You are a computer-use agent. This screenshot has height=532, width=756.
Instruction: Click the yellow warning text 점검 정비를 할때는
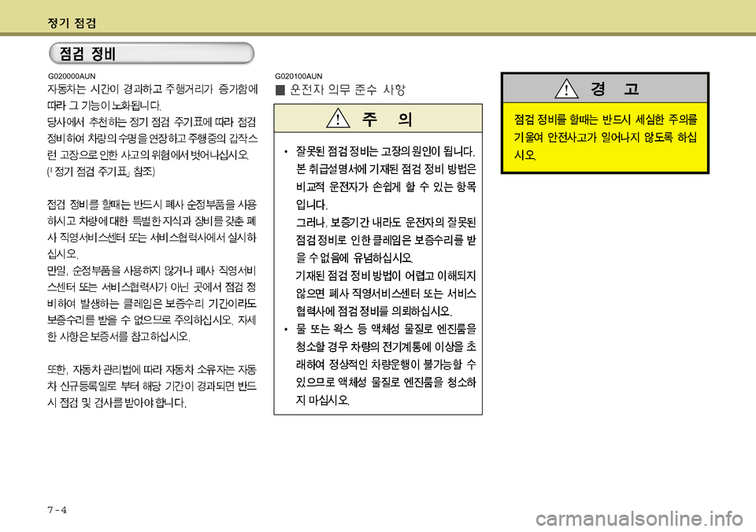coord(606,137)
